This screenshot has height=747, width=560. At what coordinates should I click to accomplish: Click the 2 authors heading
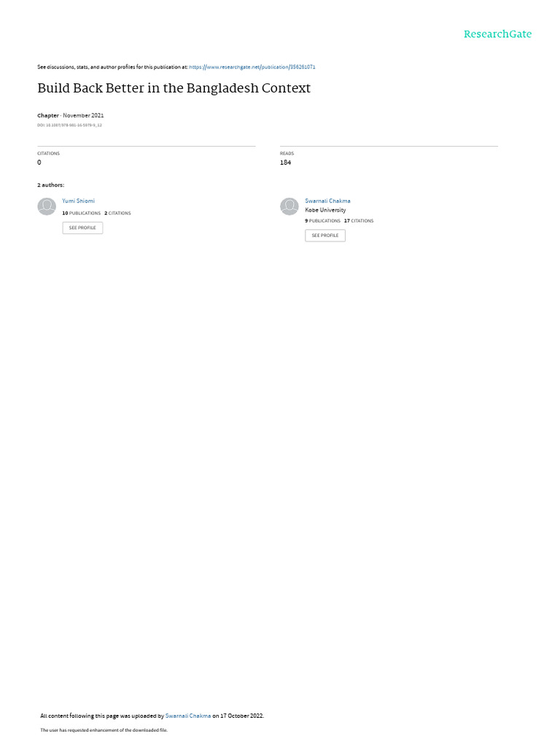(x=51, y=185)
